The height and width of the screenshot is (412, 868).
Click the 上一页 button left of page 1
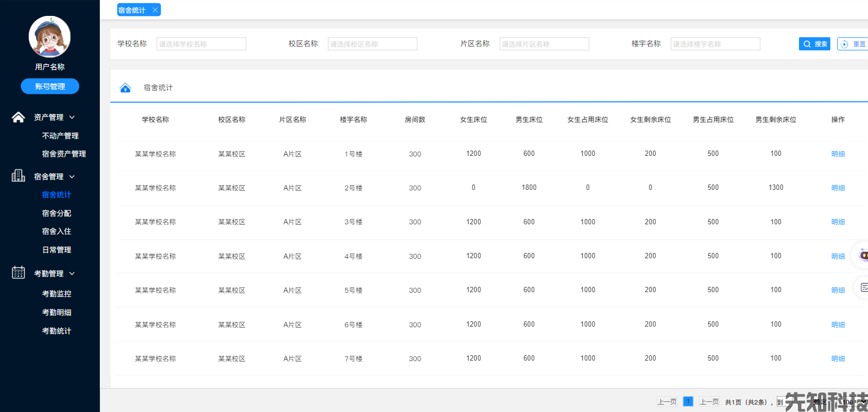coord(667,401)
